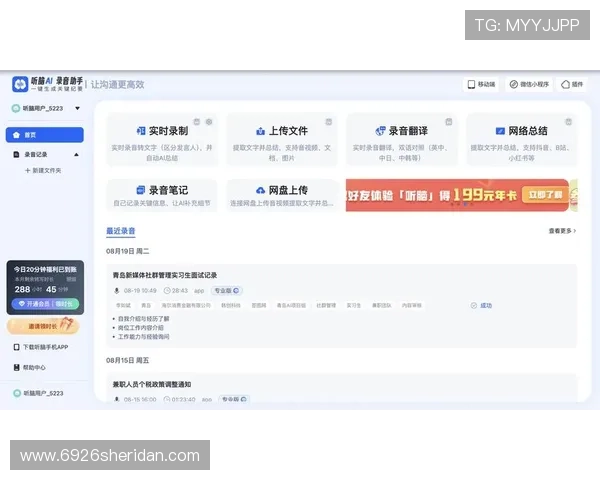Go to the 首页 home page
This screenshot has height=480, width=600.
pos(45,135)
